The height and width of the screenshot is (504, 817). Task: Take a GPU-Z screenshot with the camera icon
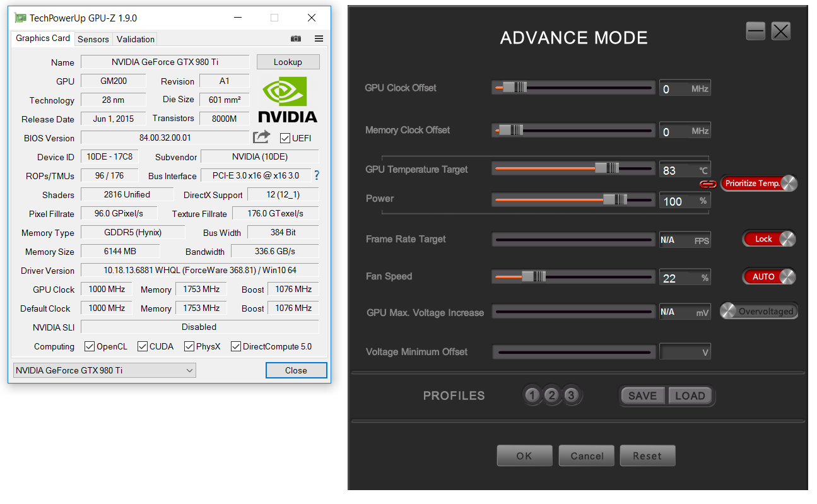coord(295,39)
